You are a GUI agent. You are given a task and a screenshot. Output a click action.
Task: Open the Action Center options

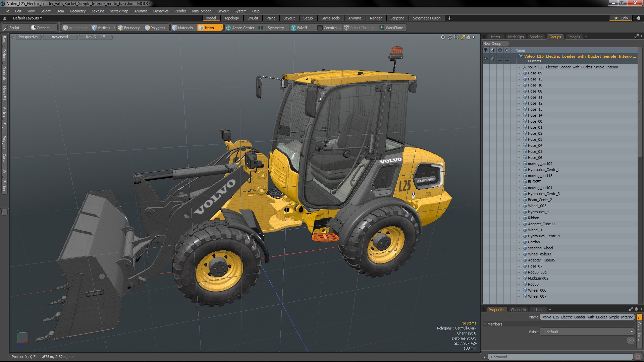[x=240, y=28]
